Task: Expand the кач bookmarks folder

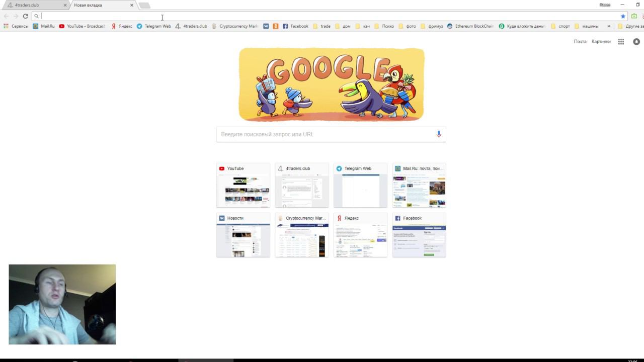Action: [362, 26]
